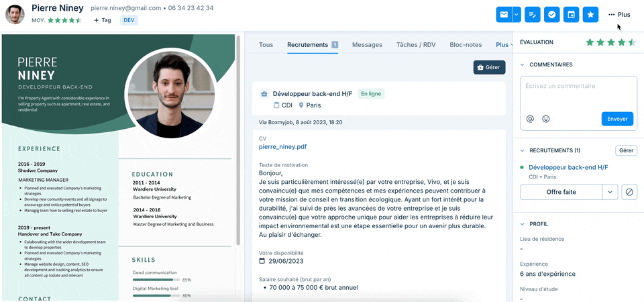Click the CV portrait photo
The image size is (644, 302).
[171, 94]
